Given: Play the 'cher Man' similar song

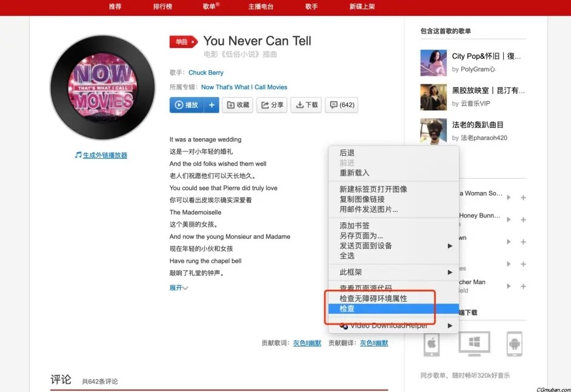Looking at the screenshot, I should tap(509, 286).
